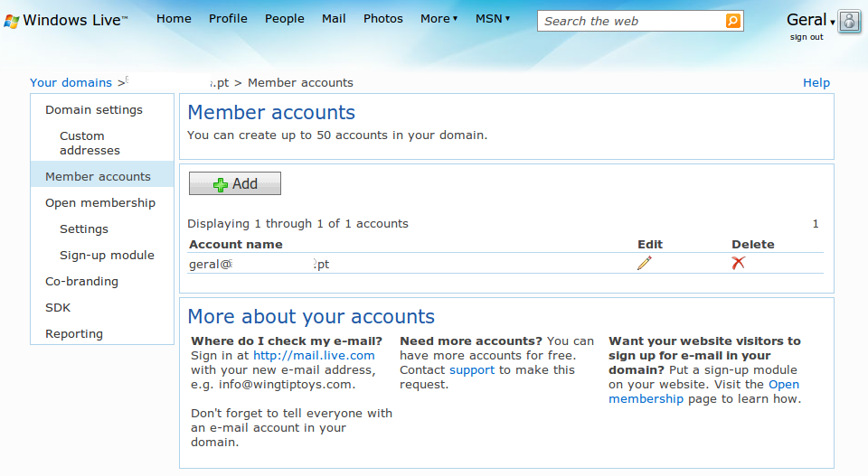868x476 pixels.
Task: Follow the Open membership page link
Action: pyautogui.click(x=704, y=391)
